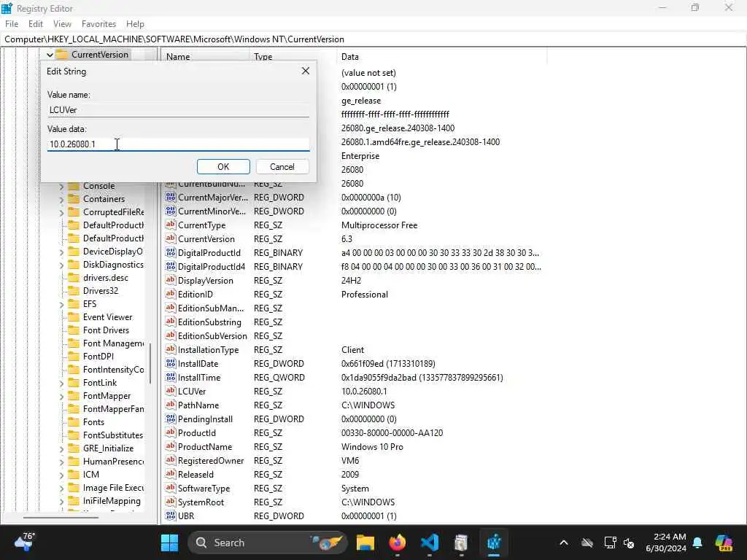Viewport: 747px width, 560px height.
Task: Collapse the CurrentVersion tree node
Action: [x=50, y=55]
